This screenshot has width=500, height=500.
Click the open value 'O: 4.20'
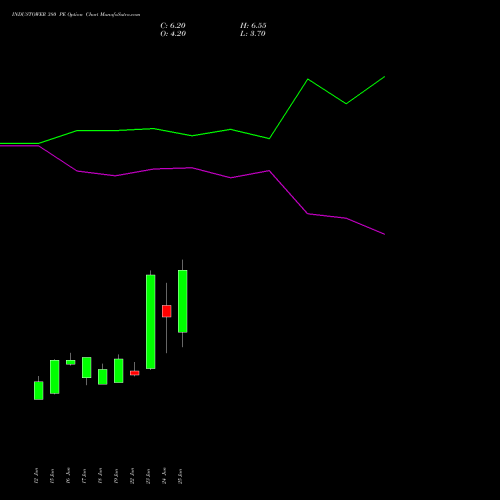[173, 34]
